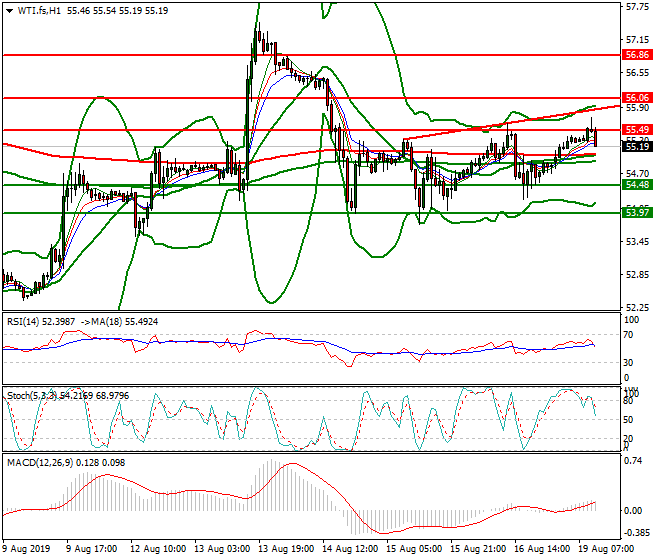Click the 53.45 price scale value
The width and height of the screenshot is (660, 560).
point(638,242)
